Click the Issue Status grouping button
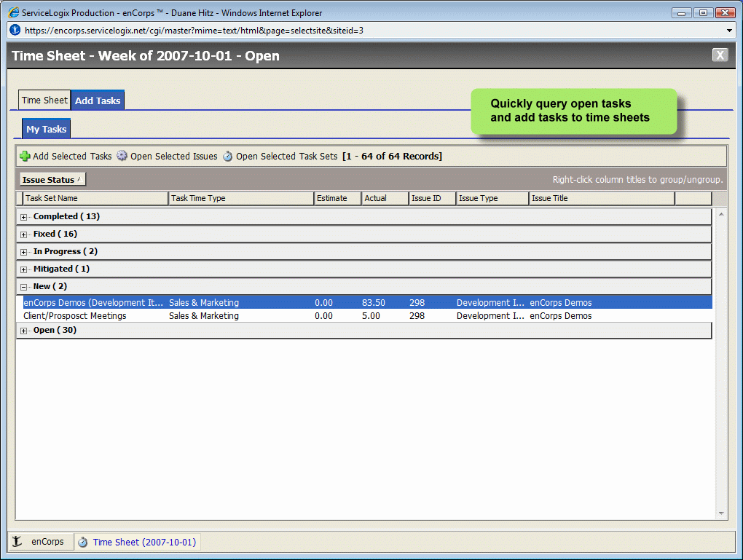 pyautogui.click(x=52, y=180)
